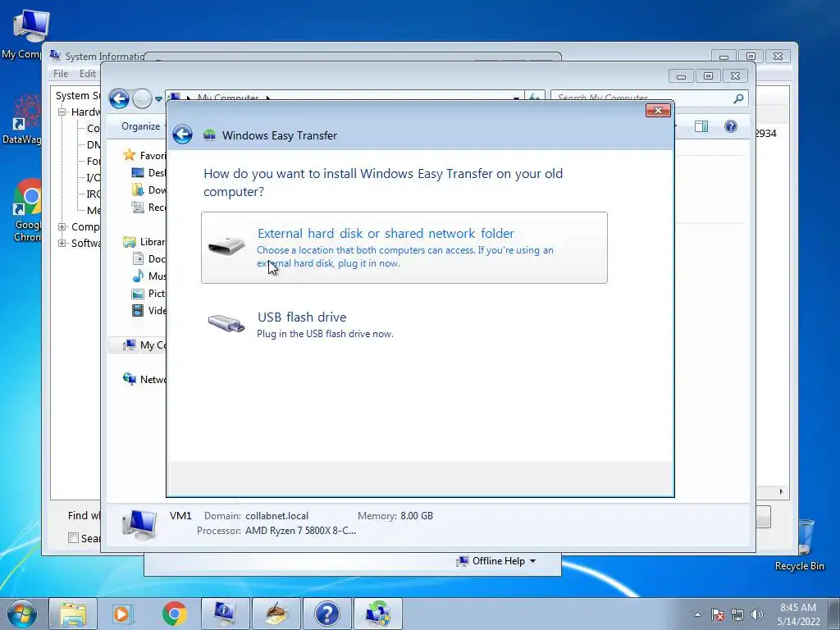Show hidden tray icons arrow
Image resolution: width=840 pixels, height=630 pixels.
(x=697, y=614)
